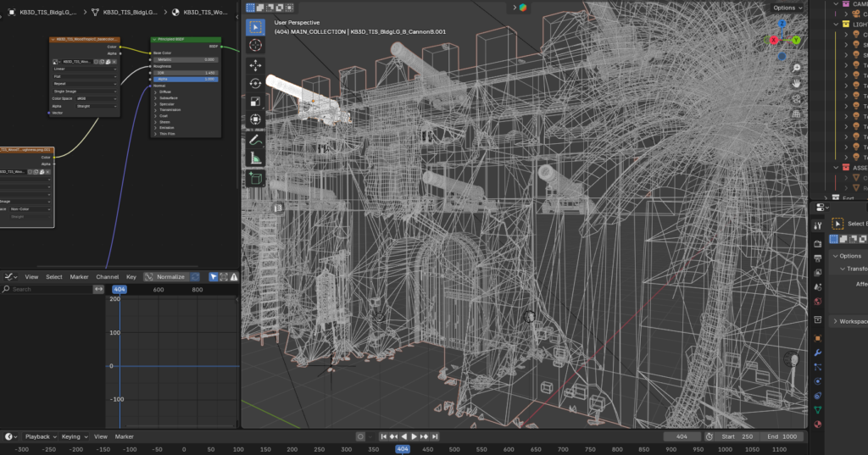The width and height of the screenshot is (868, 455).
Task: Click the zoom magnifier viewport gizmo
Action: pyautogui.click(x=797, y=68)
